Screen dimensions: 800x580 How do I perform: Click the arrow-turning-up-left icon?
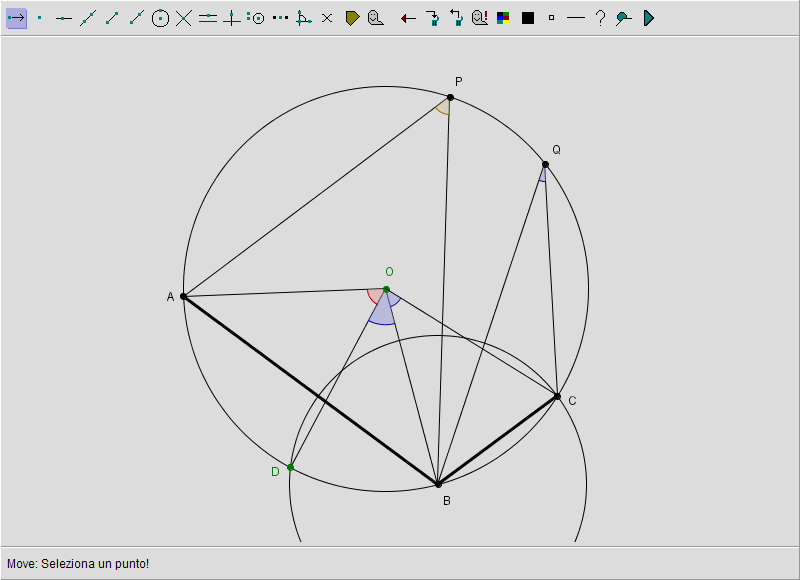(456, 18)
